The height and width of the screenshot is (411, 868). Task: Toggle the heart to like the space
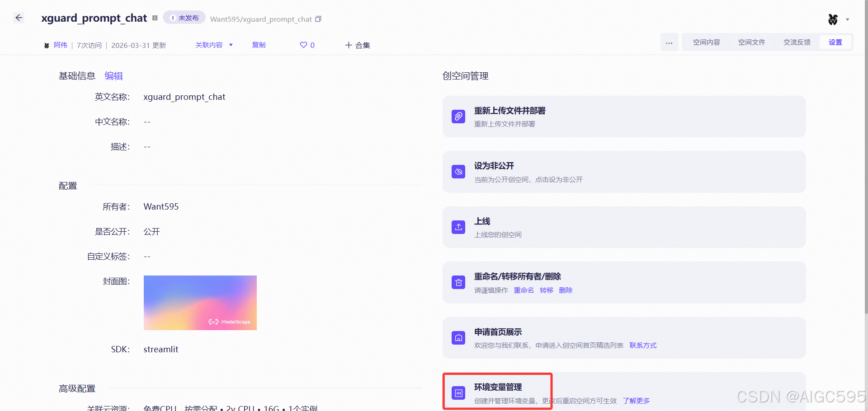[303, 45]
